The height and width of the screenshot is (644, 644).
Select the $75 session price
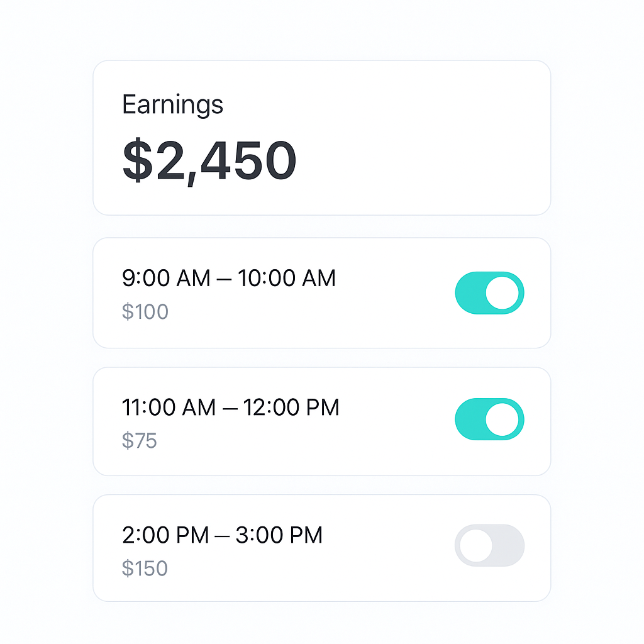pyautogui.click(x=140, y=441)
